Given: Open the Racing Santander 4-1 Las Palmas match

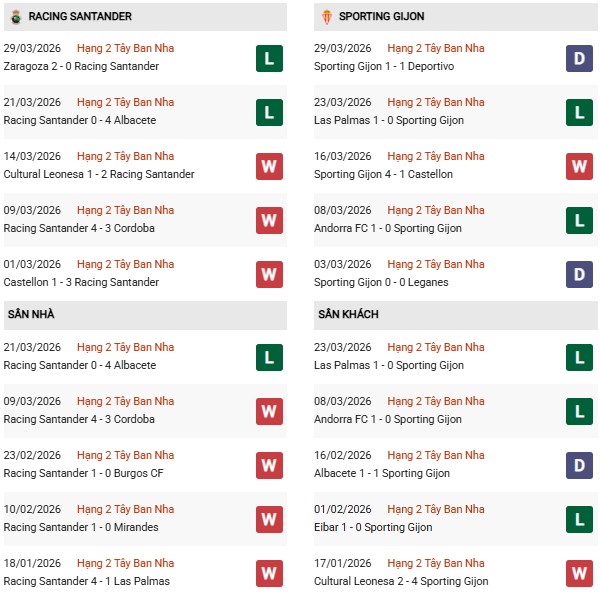Looking at the screenshot, I should (87, 581).
